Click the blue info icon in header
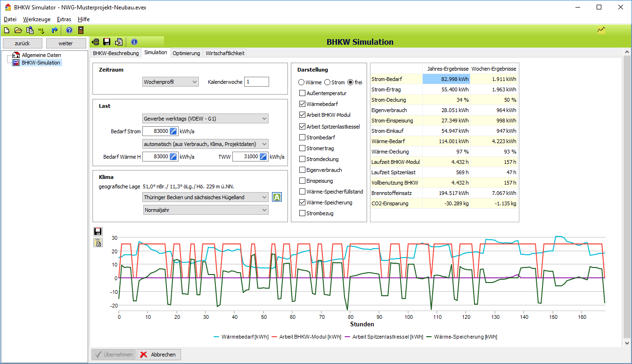Viewport: 632px width, 364px height. point(134,42)
